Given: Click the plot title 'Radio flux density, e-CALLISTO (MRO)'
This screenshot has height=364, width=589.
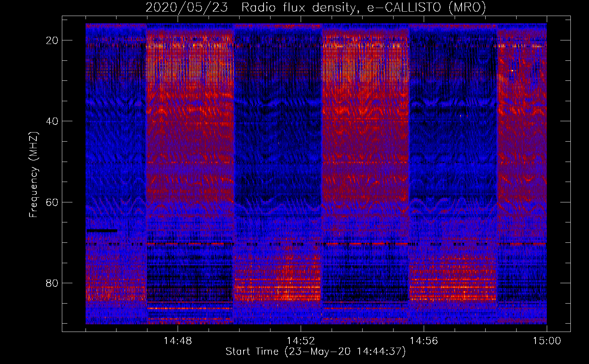Looking at the screenshot, I should [x=363, y=8].
